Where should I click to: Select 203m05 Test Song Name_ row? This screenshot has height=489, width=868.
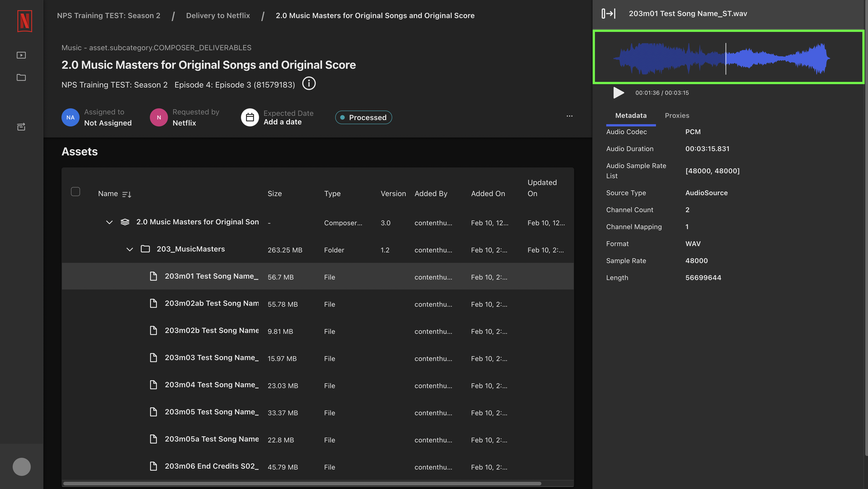click(318, 412)
